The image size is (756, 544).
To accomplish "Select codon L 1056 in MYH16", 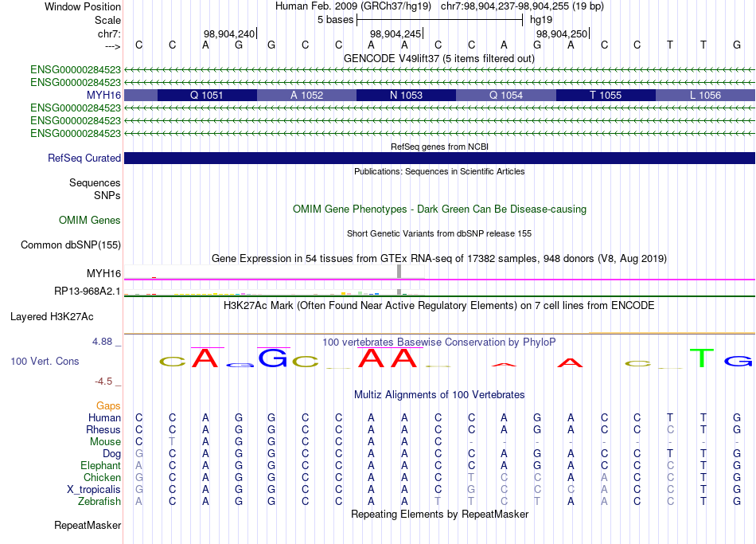I will [x=705, y=95].
